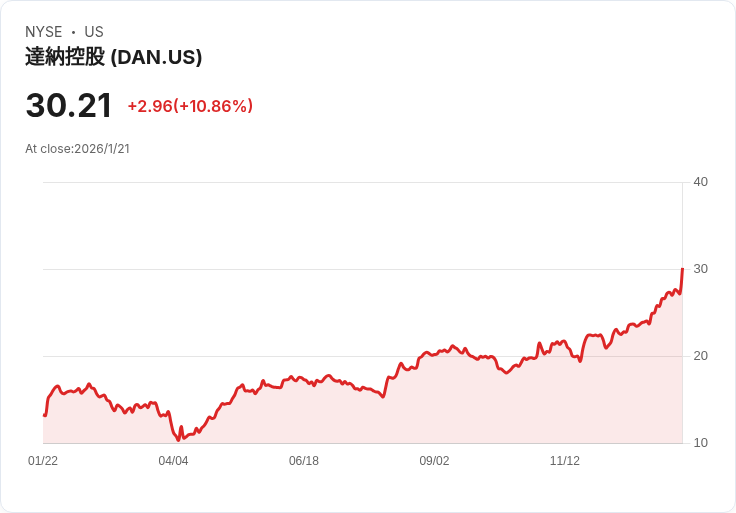Click the top horizontal gridline at level 40
The height and width of the screenshot is (513, 736).
360,182
